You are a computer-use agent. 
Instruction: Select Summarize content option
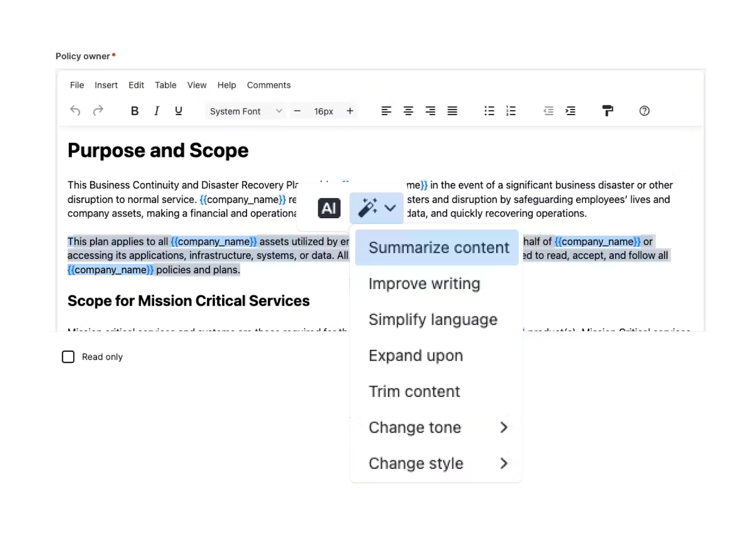click(x=437, y=248)
